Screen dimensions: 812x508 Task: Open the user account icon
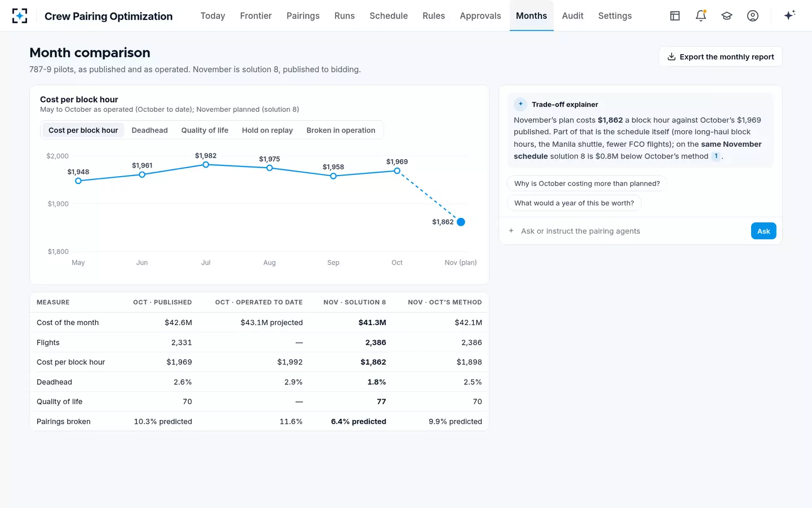tap(753, 16)
